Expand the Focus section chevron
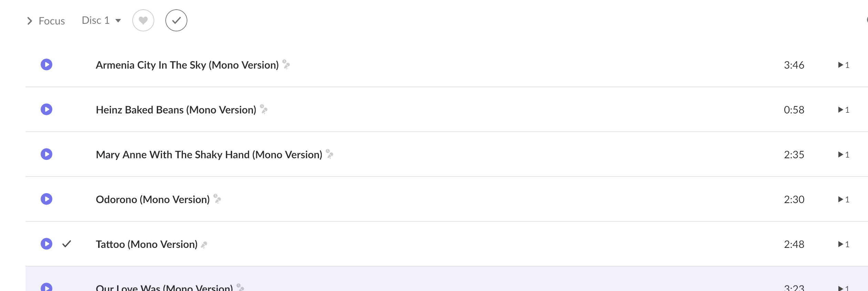The image size is (868, 291). (30, 21)
